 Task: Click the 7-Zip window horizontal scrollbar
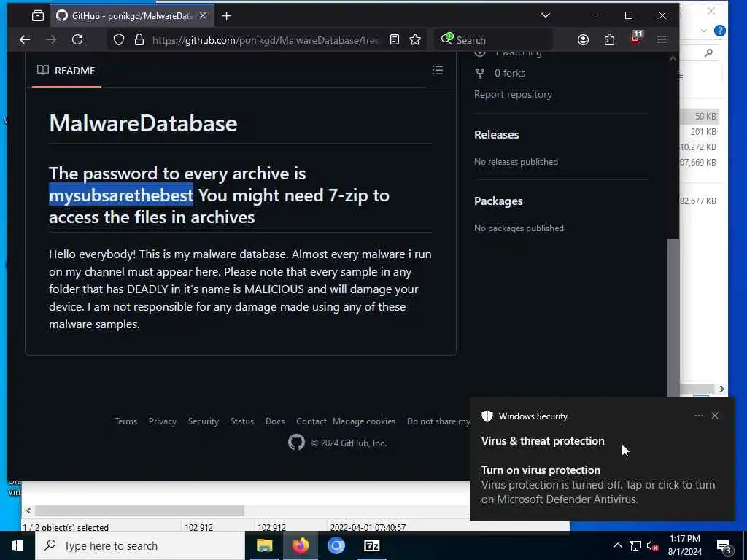point(139,510)
